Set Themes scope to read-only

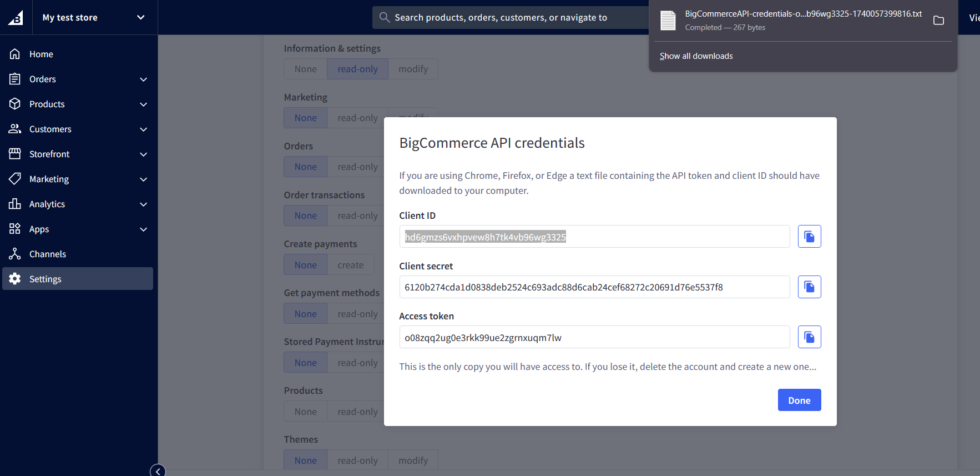[x=357, y=460]
